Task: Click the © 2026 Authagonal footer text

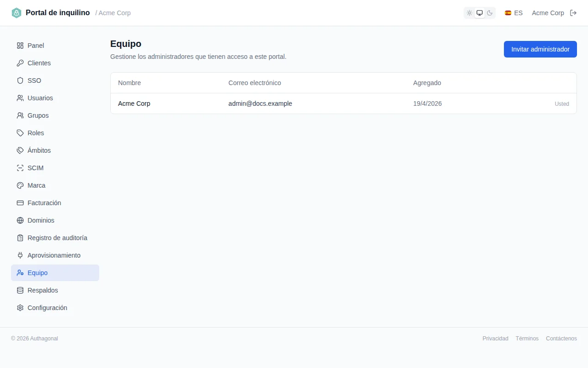Action: tap(34, 339)
